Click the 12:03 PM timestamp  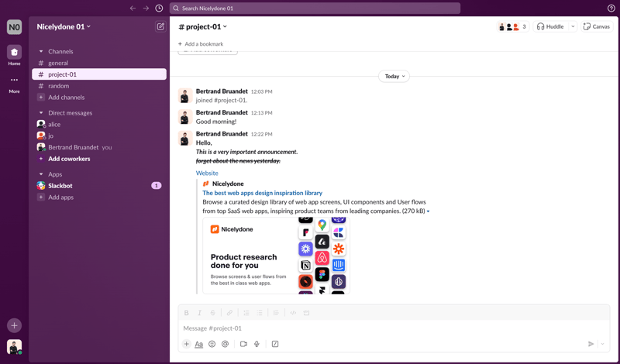(261, 91)
